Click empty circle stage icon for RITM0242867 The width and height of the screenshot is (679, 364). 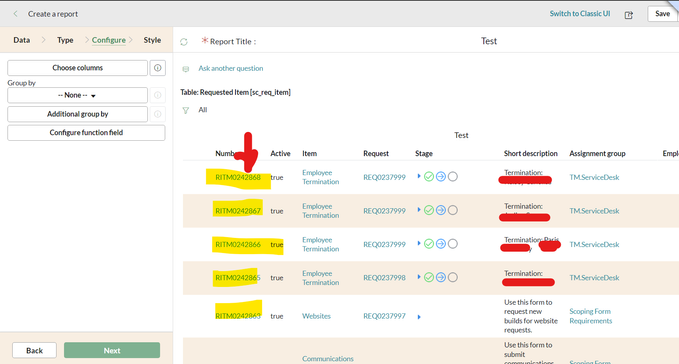453,210
